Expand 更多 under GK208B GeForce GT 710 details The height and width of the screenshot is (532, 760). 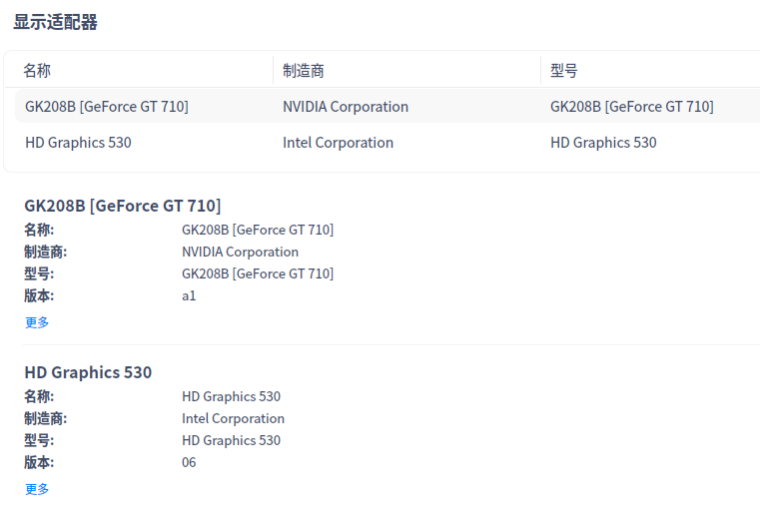click(x=37, y=322)
